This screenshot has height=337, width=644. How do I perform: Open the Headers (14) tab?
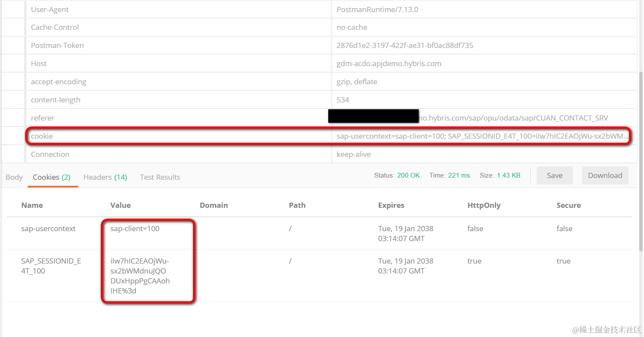(x=105, y=177)
